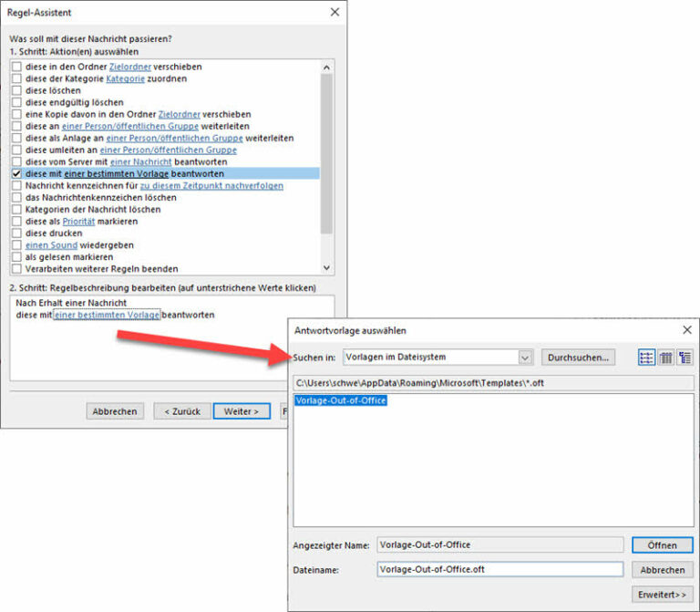Go back with the < Zurück button
700x612 pixels.
click(181, 411)
